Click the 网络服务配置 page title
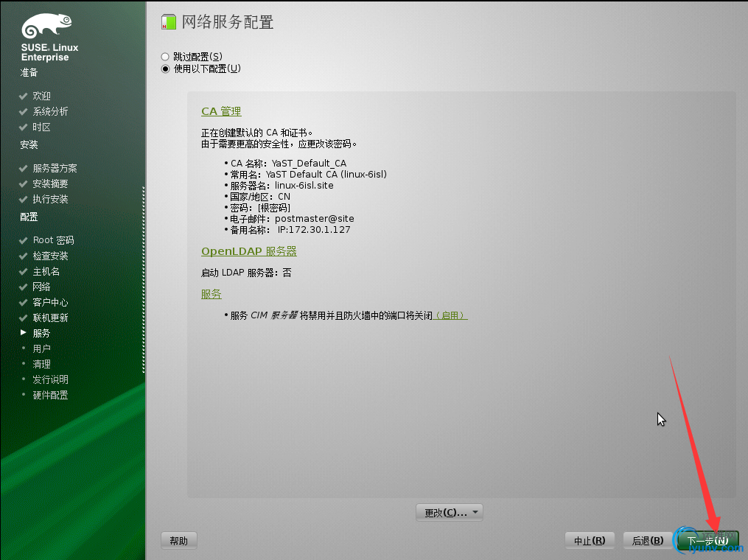 coord(228,22)
